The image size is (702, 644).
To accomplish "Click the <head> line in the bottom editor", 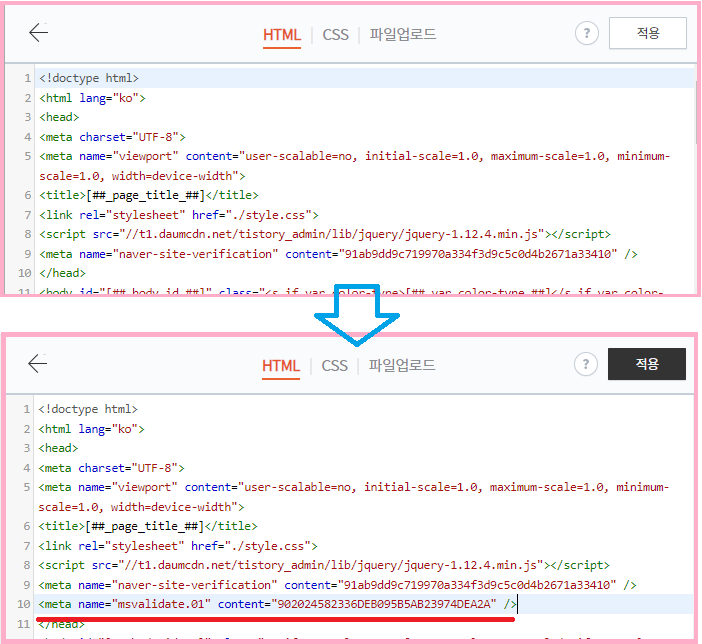I will [x=58, y=448].
